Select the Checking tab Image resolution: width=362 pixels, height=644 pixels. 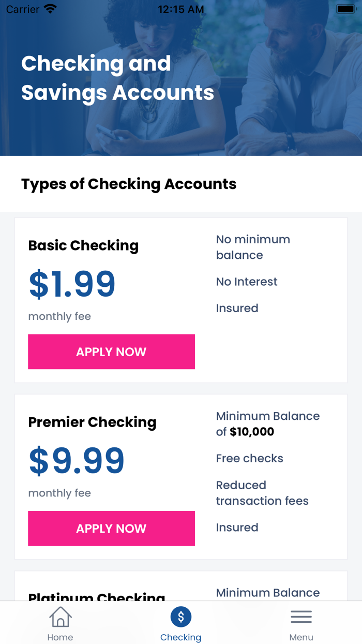180,623
